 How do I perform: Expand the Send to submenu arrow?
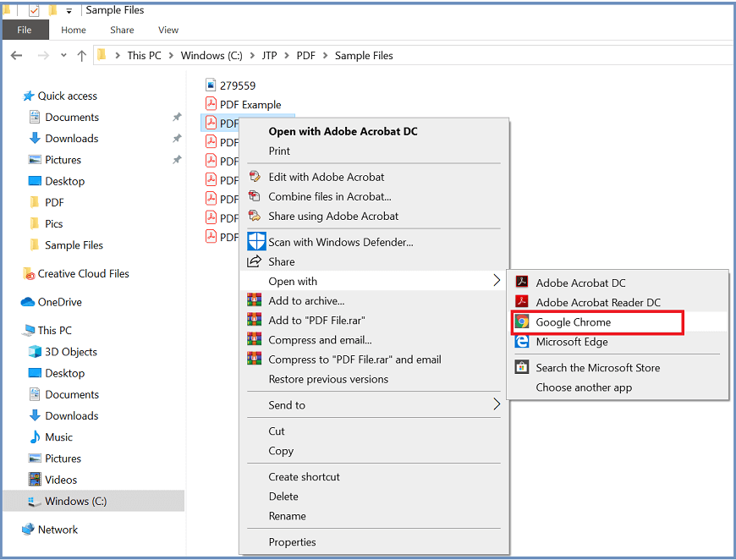point(497,404)
